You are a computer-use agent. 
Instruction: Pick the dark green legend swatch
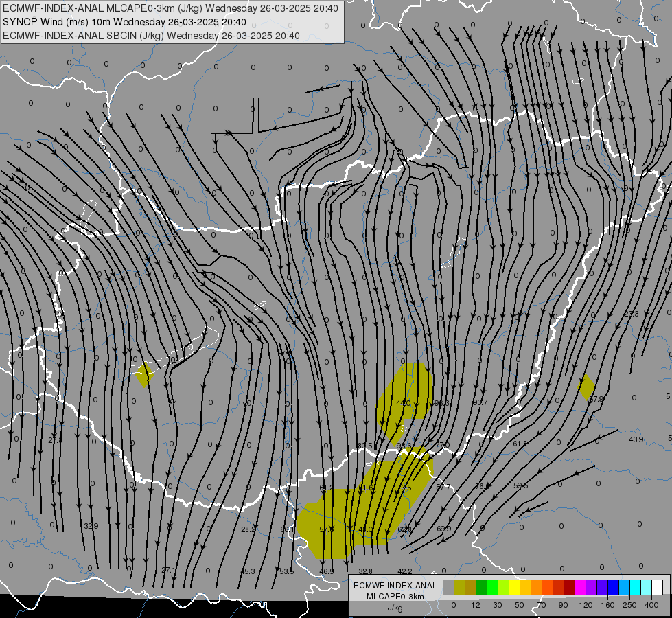pyautogui.click(x=482, y=587)
